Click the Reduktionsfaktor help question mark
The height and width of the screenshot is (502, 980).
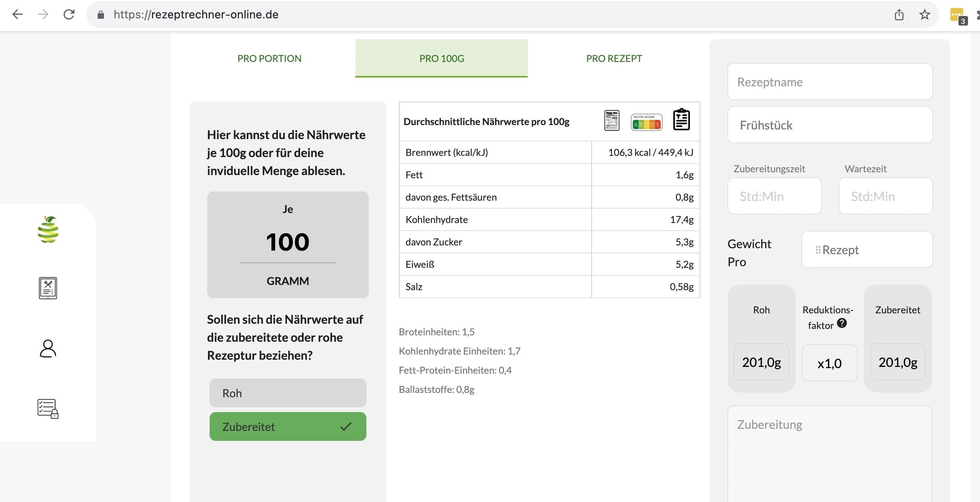(x=842, y=323)
